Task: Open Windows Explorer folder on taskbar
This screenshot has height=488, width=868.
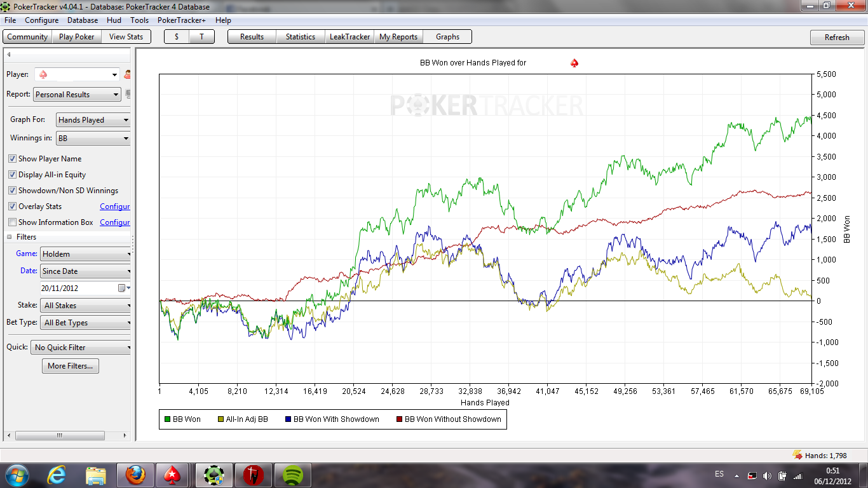Action: 96,475
